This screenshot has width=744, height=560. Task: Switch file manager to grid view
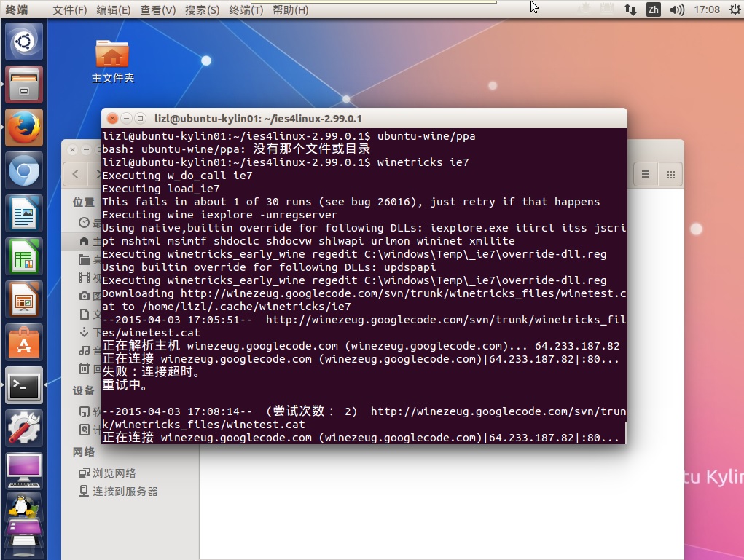[x=671, y=175]
